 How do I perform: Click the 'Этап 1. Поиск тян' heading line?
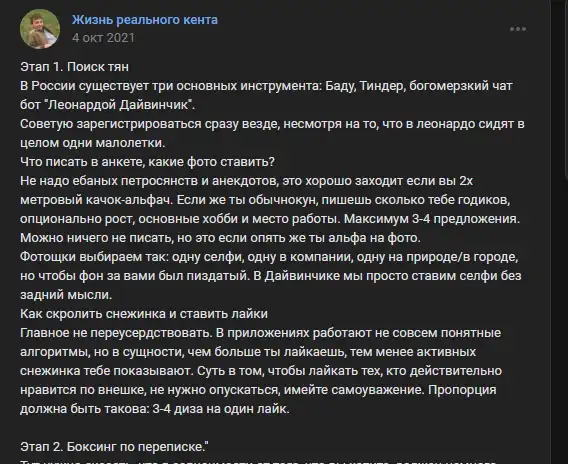pos(74,67)
